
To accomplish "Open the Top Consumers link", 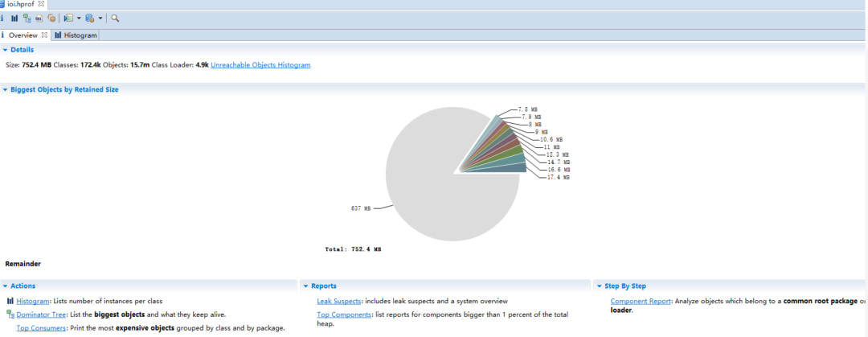I will pyautogui.click(x=41, y=327).
